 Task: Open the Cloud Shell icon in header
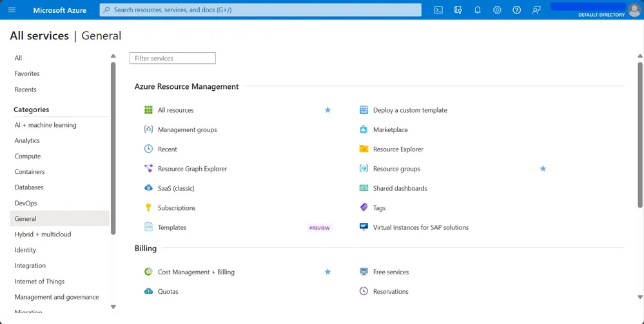tap(438, 10)
